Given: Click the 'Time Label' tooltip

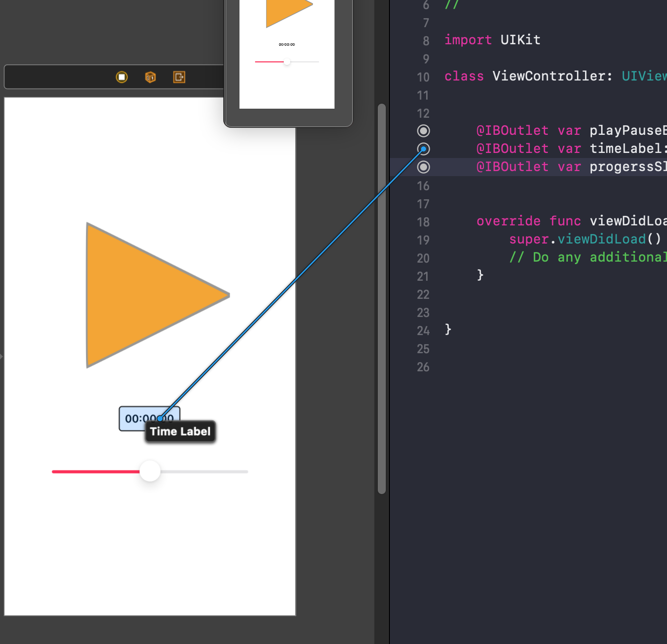Looking at the screenshot, I should point(180,432).
